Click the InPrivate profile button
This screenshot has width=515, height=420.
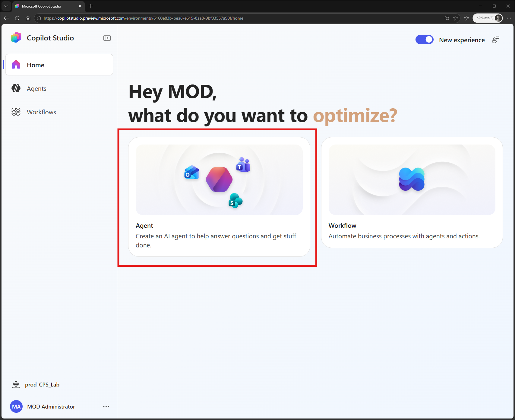tap(488, 18)
